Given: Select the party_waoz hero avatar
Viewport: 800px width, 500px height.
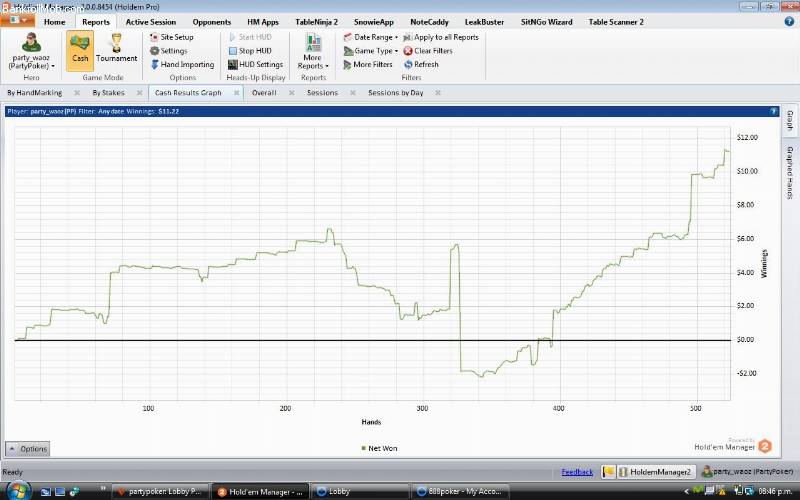Looking at the screenshot, I should click(31, 42).
